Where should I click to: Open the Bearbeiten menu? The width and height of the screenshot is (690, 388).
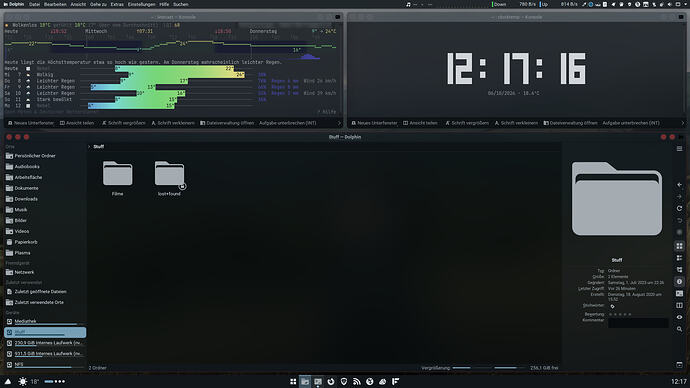coord(55,4)
